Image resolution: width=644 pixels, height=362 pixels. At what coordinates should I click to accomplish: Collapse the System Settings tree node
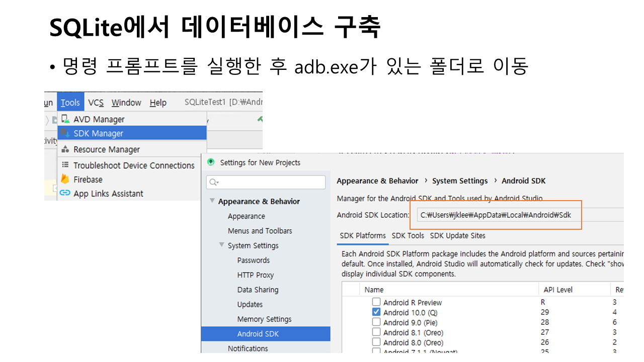click(x=221, y=245)
